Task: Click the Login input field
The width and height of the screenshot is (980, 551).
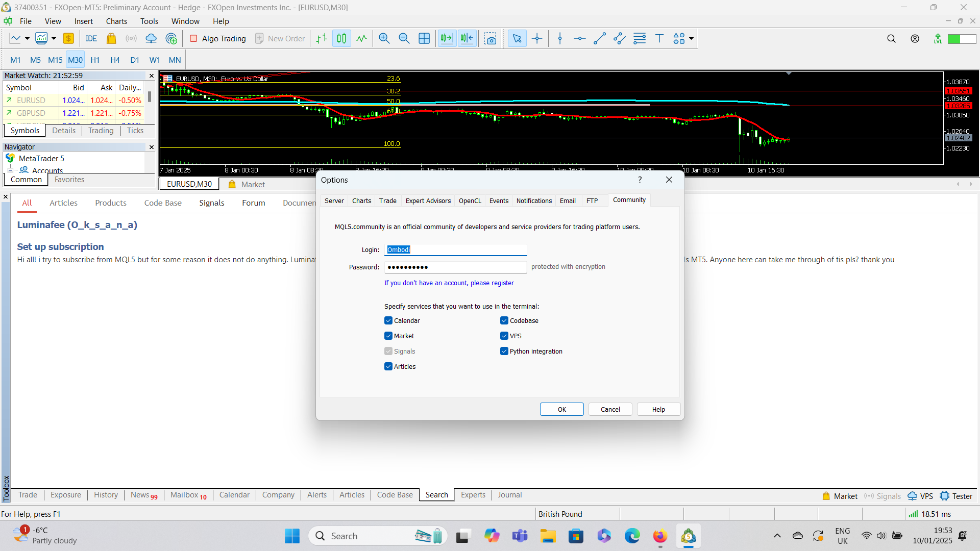Action: coord(455,249)
